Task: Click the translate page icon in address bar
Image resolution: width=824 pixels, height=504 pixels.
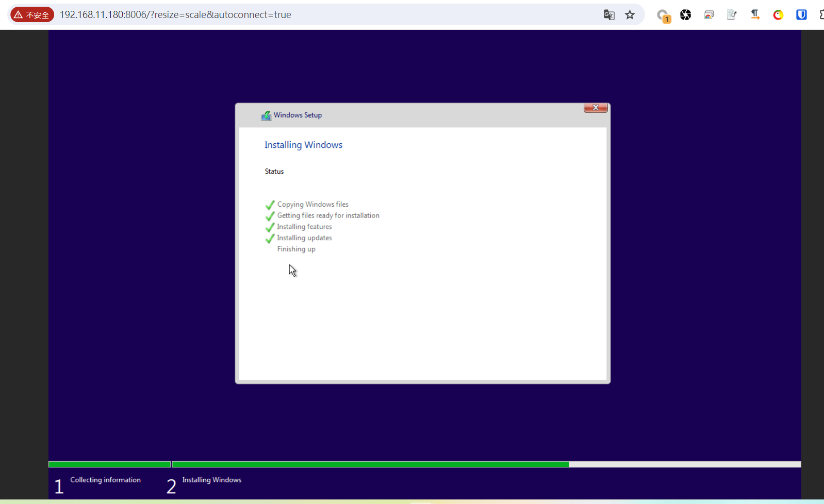Action: tap(609, 15)
